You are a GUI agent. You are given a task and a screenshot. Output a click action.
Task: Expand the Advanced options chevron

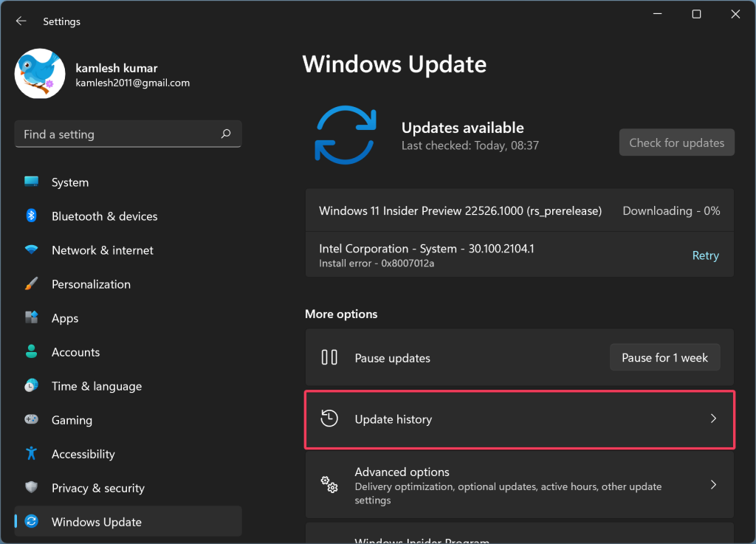coord(714,484)
